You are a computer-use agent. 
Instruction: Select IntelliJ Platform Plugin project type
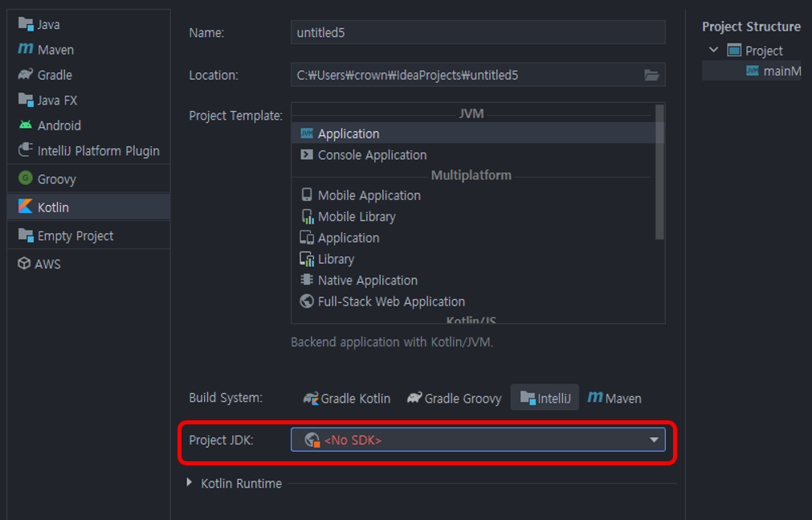89,151
